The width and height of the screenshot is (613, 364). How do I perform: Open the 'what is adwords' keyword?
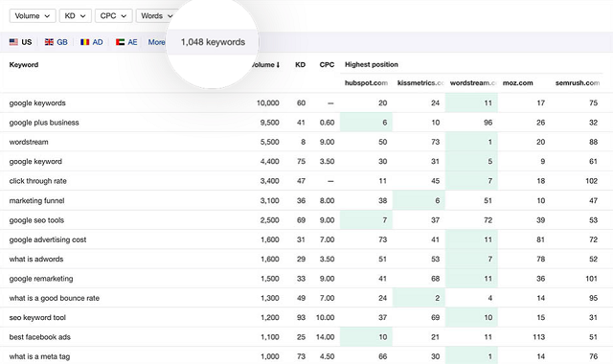coord(36,260)
